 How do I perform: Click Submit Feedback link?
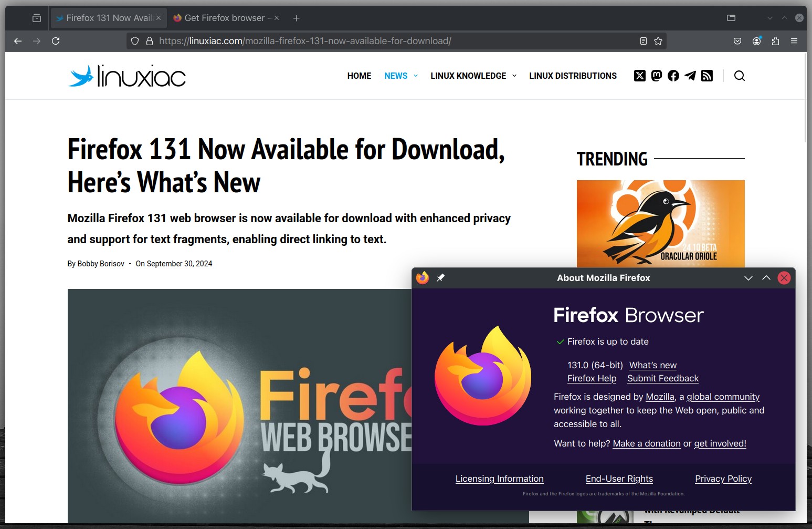663,378
